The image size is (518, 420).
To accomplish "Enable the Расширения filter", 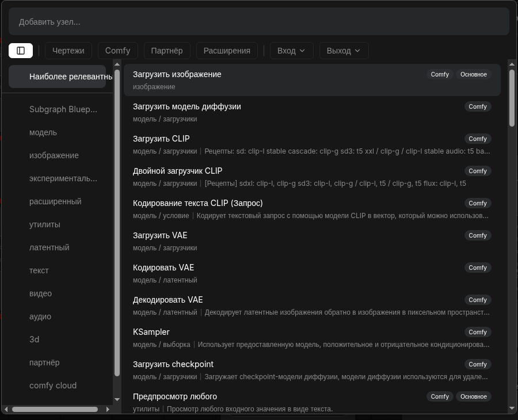I will (x=227, y=51).
